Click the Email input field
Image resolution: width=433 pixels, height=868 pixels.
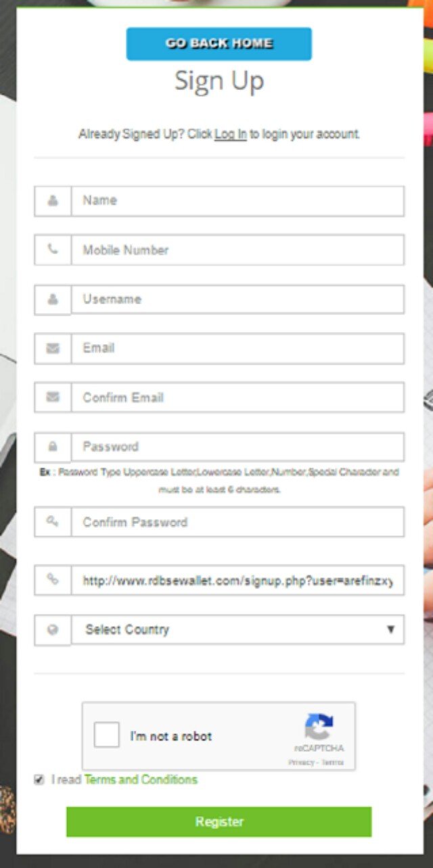pos(237,348)
